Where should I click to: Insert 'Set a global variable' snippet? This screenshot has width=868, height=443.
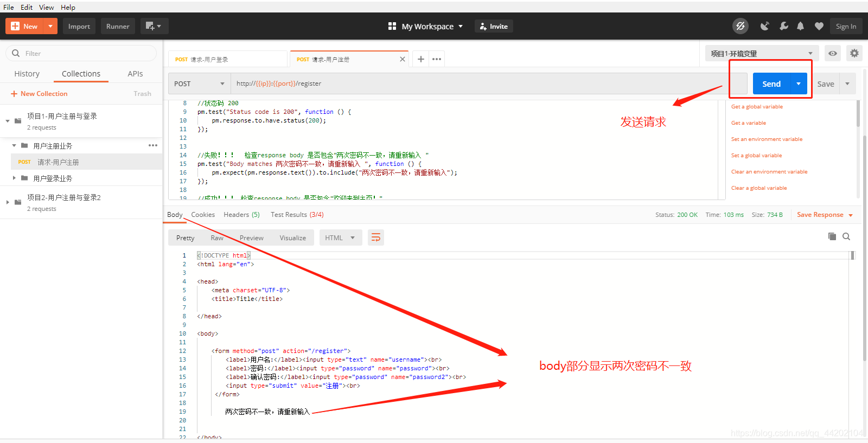coord(756,156)
